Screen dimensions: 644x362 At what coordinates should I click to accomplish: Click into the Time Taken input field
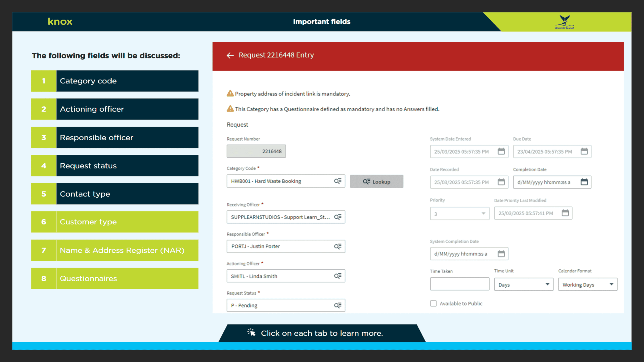[x=459, y=284]
